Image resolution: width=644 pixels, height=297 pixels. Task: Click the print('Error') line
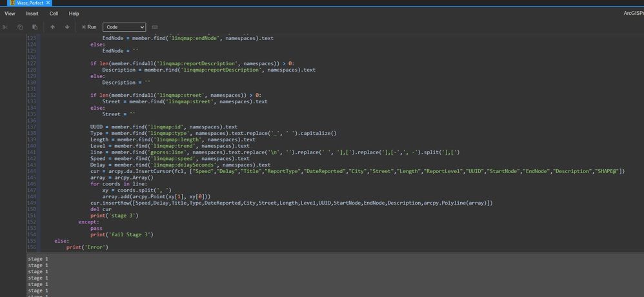(x=87, y=247)
